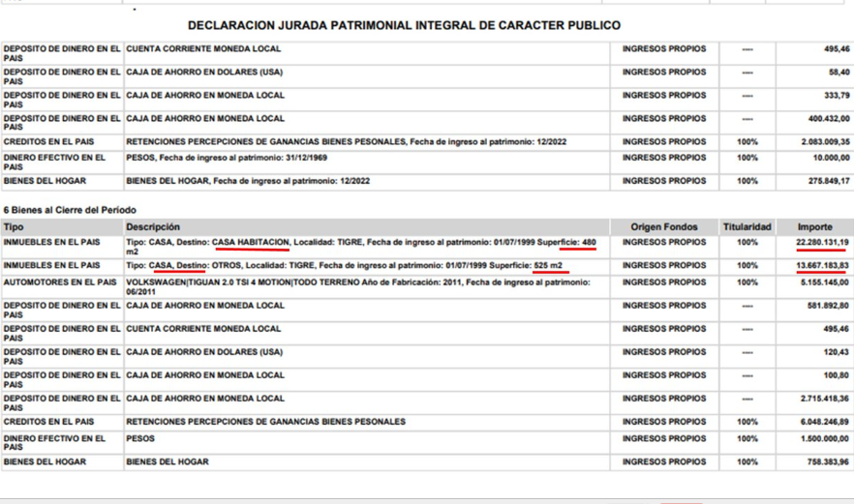Select the amount 10.000,00
This screenshot has height=504, width=854.
(x=831, y=158)
